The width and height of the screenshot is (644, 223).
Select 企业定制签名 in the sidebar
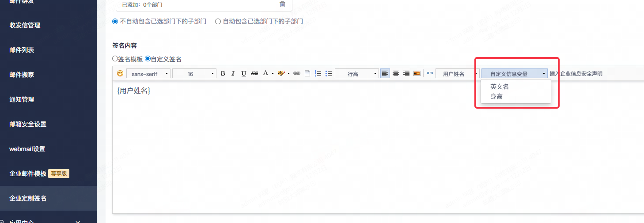pyautogui.click(x=48, y=198)
